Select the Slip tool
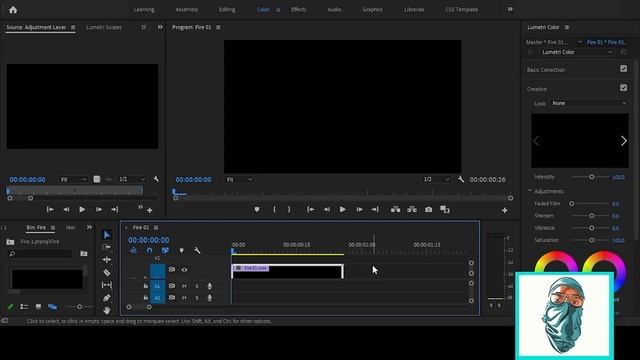The width and height of the screenshot is (640, 360). [x=107, y=285]
